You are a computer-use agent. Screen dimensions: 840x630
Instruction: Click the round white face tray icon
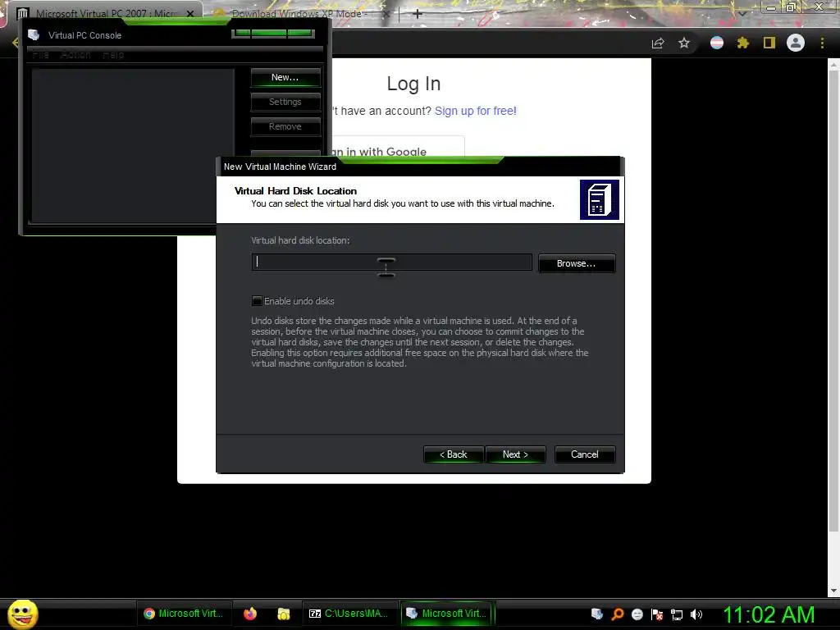coord(637,614)
